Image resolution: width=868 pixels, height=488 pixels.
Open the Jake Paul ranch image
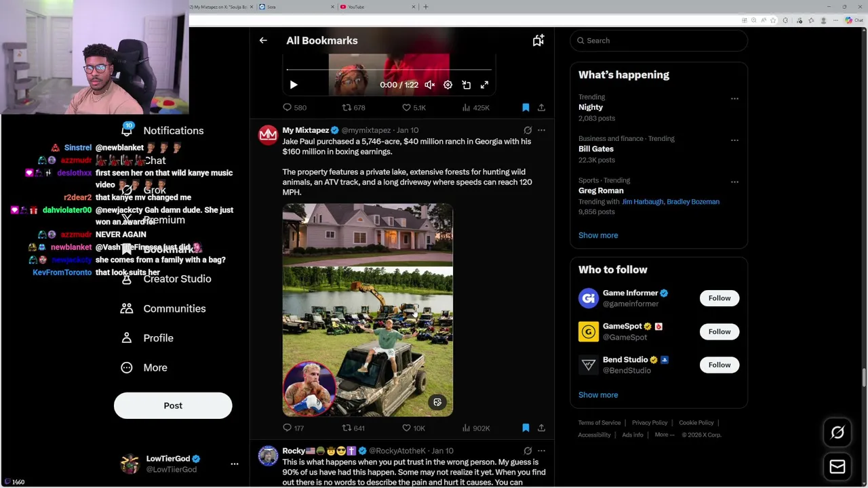click(x=368, y=310)
